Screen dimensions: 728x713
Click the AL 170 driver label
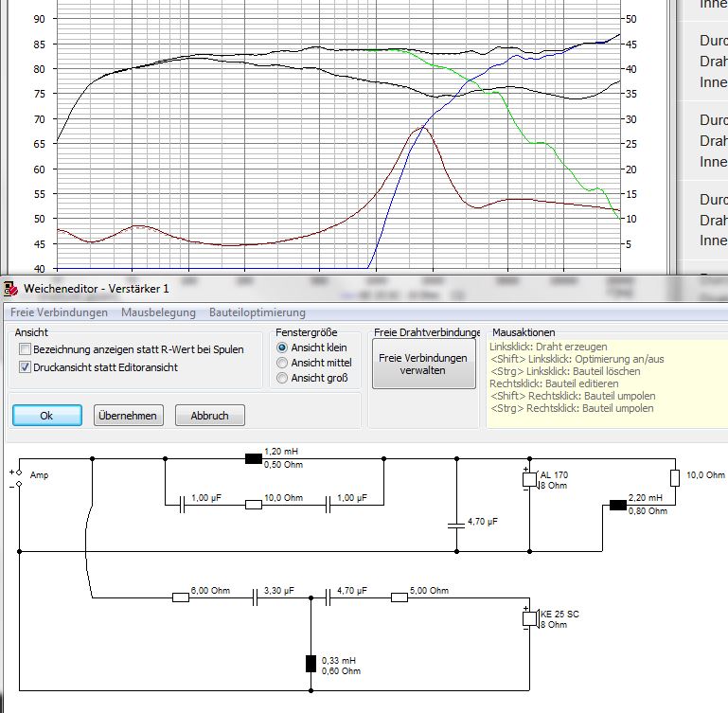(555, 474)
